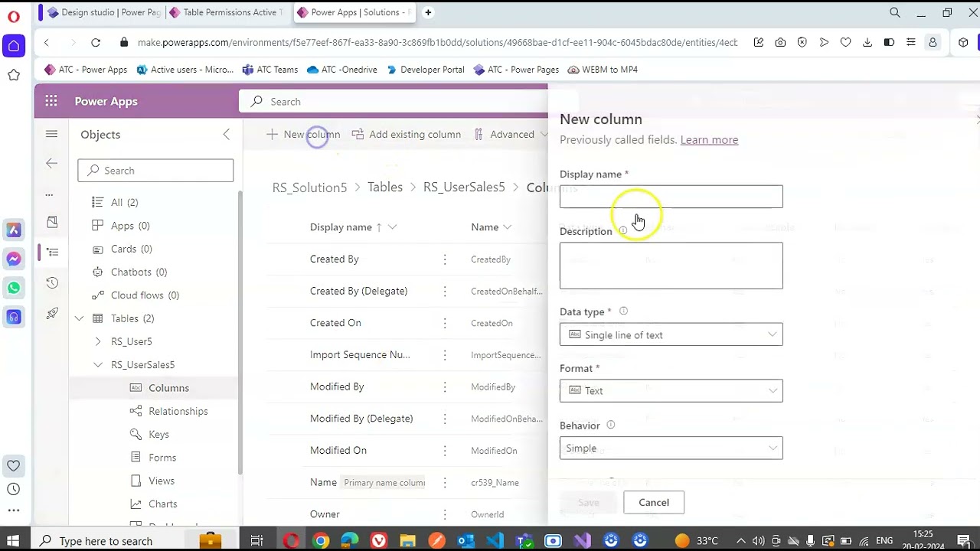Open the Power Apps waffle app launcher
This screenshot has width=980, height=551.
[x=51, y=101]
